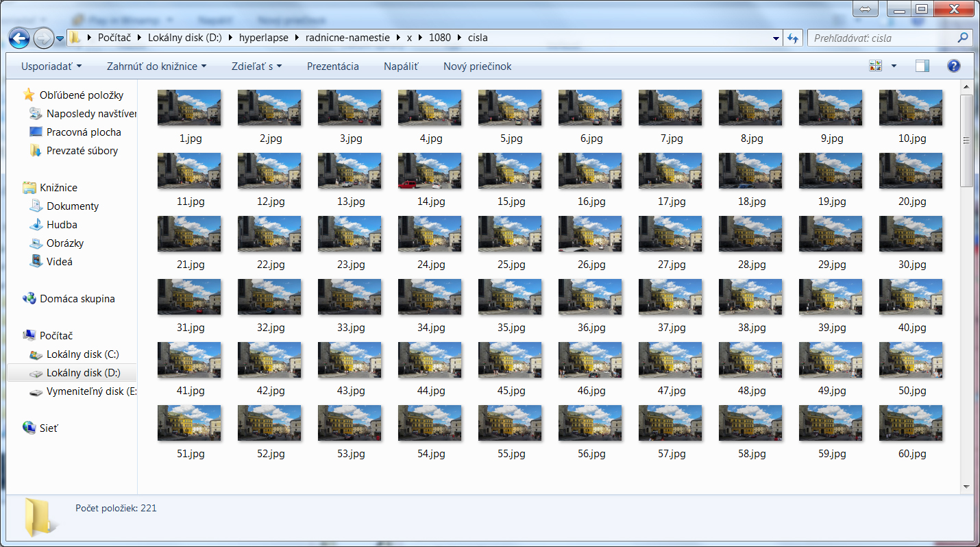Viewport: 980px width, 547px height.
Task: Select thumbnail of 60.jpg
Action: [911, 423]
